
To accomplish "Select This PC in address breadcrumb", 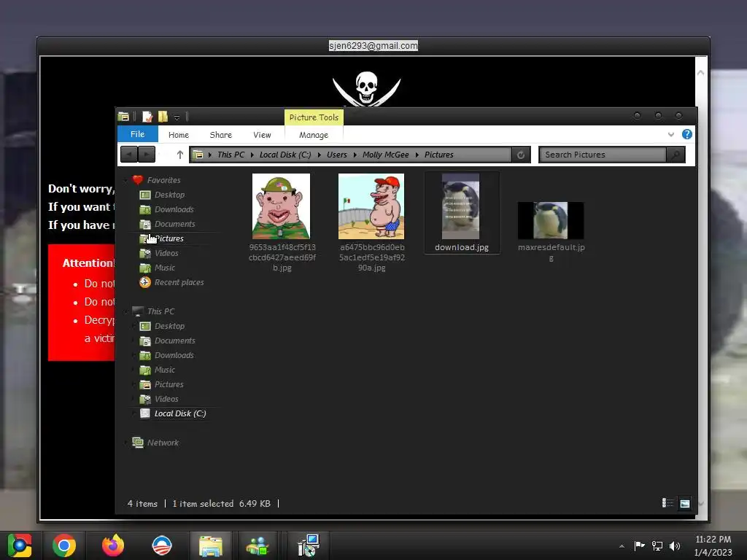I will [231, 155].
